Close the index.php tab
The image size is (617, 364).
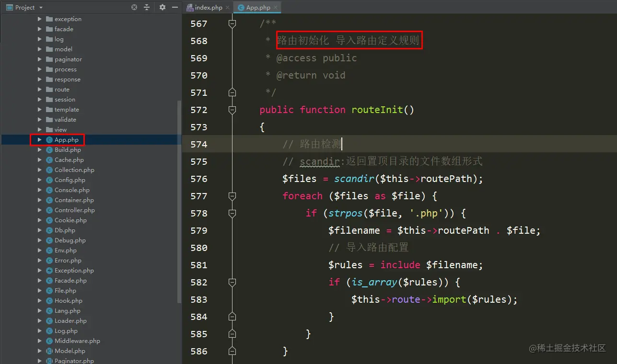coord(227,7)
